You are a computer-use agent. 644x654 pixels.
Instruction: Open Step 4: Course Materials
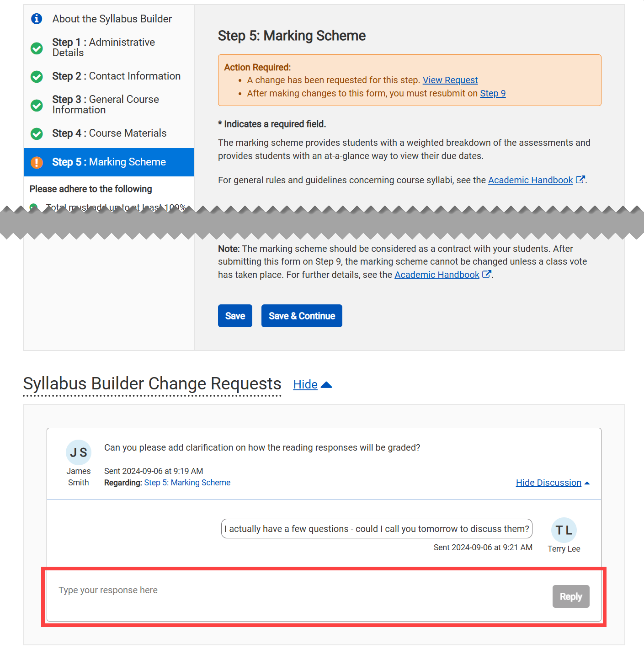click(109, 133)
